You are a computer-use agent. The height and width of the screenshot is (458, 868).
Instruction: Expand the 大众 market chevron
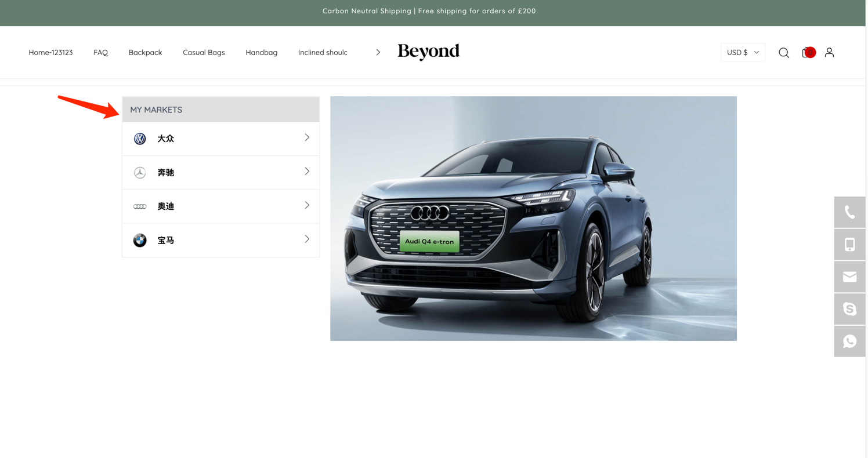pos(307,138)
